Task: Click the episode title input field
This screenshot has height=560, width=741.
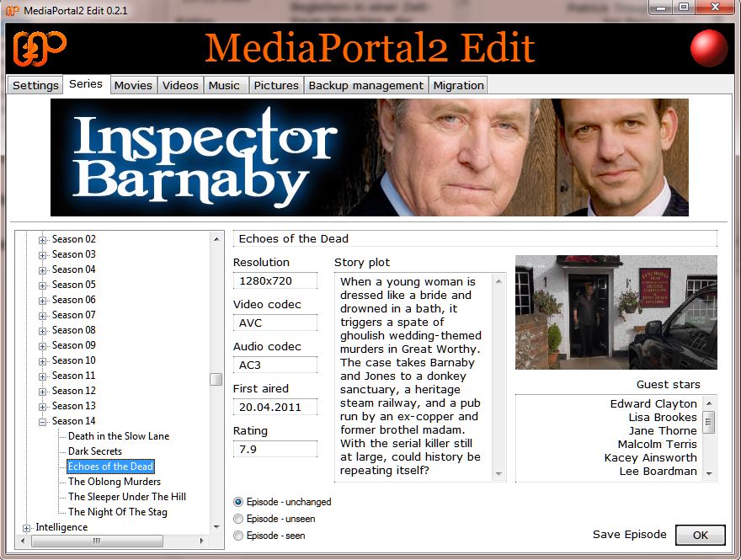Action: [x=475, y=238]
